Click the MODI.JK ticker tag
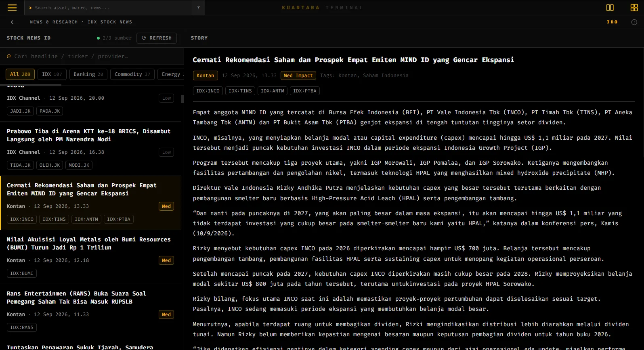644x350 pixels. [x=79, y=165]
